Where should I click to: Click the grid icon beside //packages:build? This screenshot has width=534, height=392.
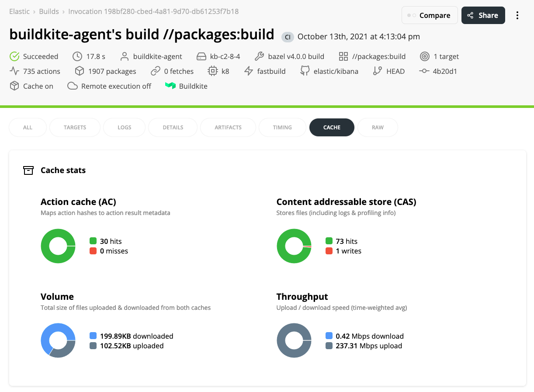pos(343,56)
